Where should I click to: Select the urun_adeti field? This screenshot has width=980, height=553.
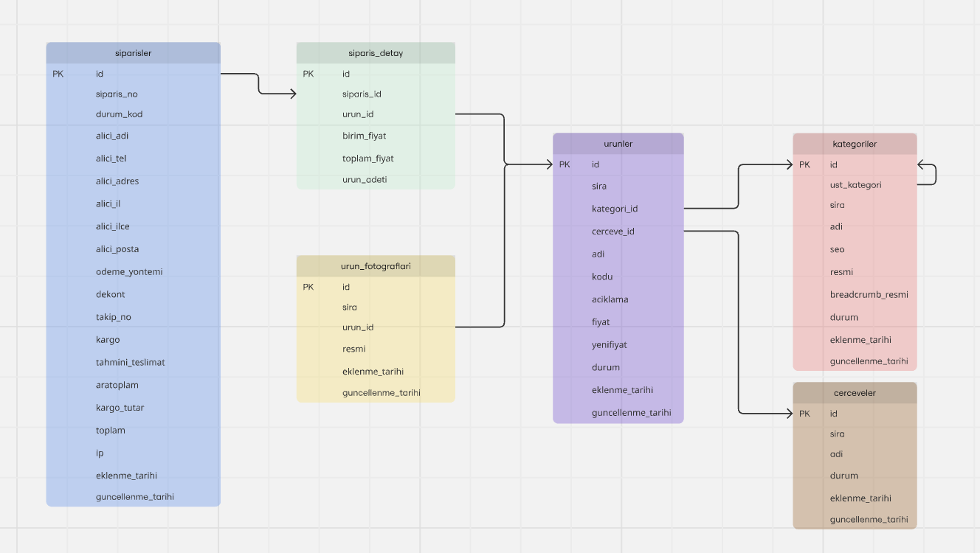pyautogui.click(x=365, y=180)
